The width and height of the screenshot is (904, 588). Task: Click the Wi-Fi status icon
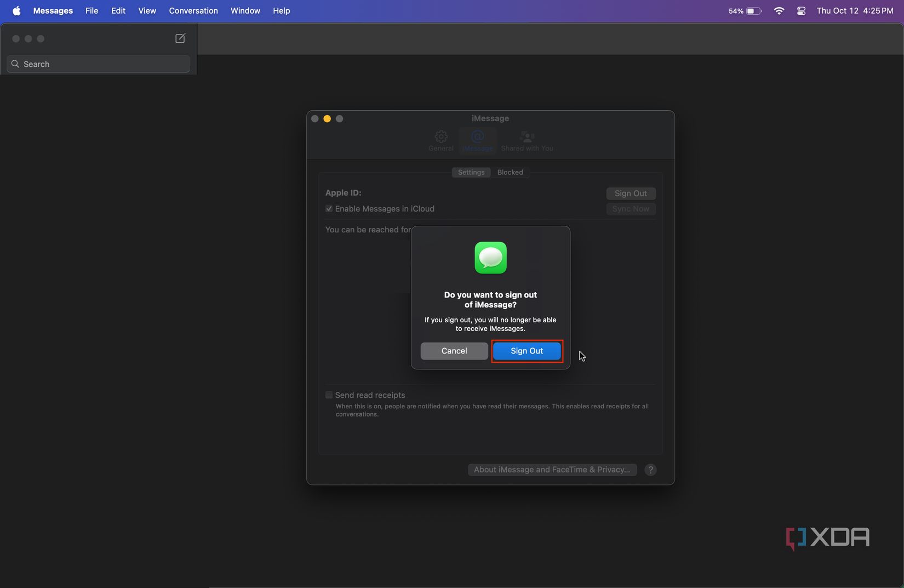[779, 10]
